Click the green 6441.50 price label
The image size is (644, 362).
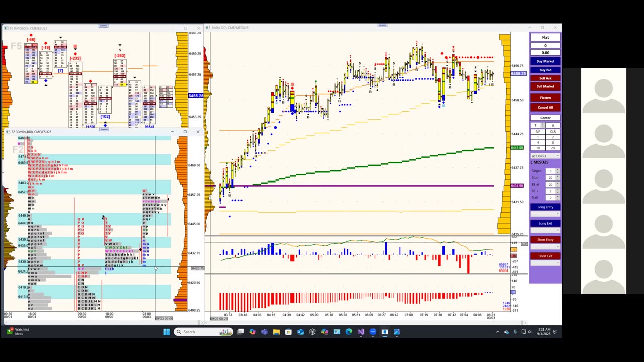coord(517,148)
